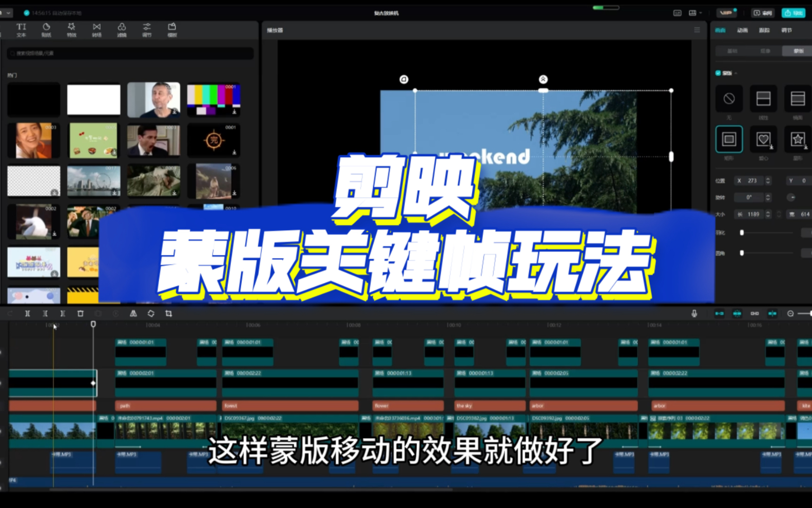
Task: Click the zoom-out (minus) icon of the timeline
Action: click(790, 313)
